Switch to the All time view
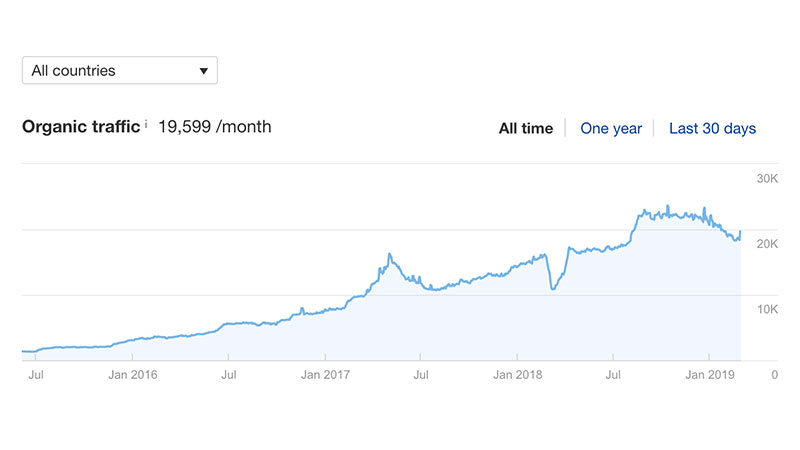 coord(525,128)
